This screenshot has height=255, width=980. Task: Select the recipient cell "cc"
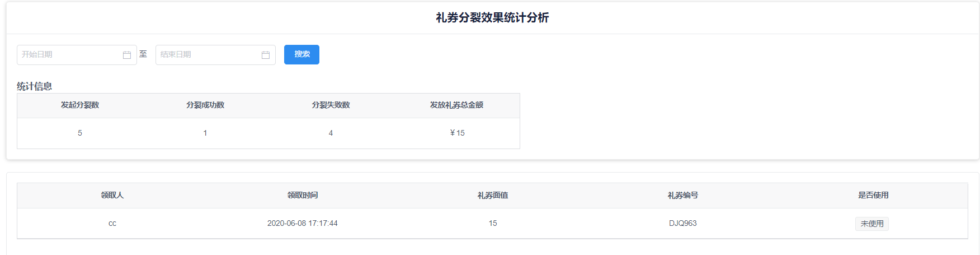pyautogui.click(x=112, y=224)
